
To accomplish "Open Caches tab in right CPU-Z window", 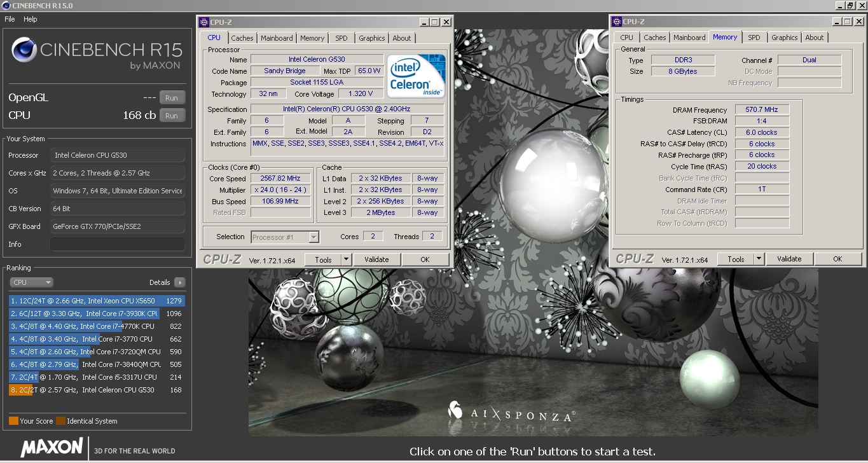I will coord(654,38).
